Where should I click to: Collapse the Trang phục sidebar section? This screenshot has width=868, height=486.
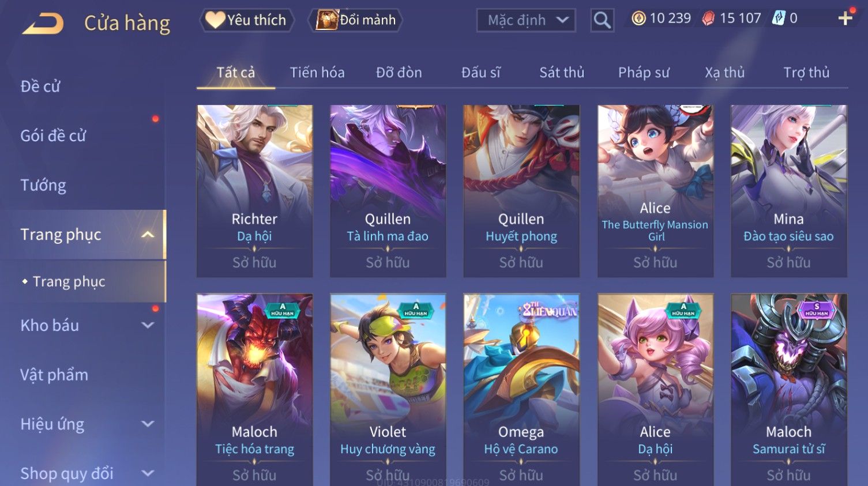[x=148, y=235]
